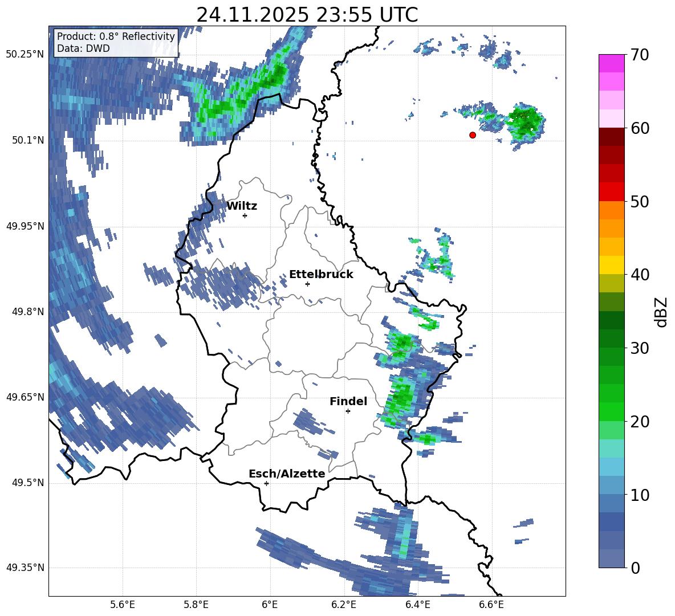This screenshot has height=616, width=675.
Task: Click the 49.8°N latitude label
Action: click(x=27, y=312)
